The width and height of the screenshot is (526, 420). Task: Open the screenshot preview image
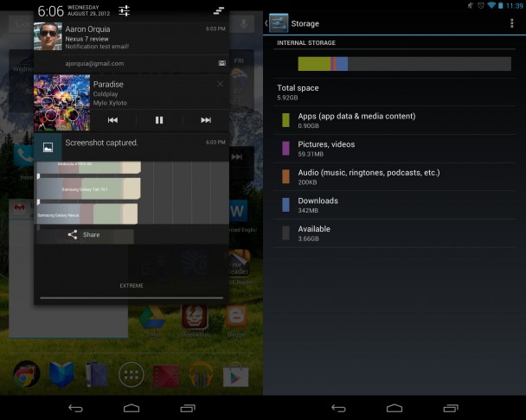[x=131, y=193]
